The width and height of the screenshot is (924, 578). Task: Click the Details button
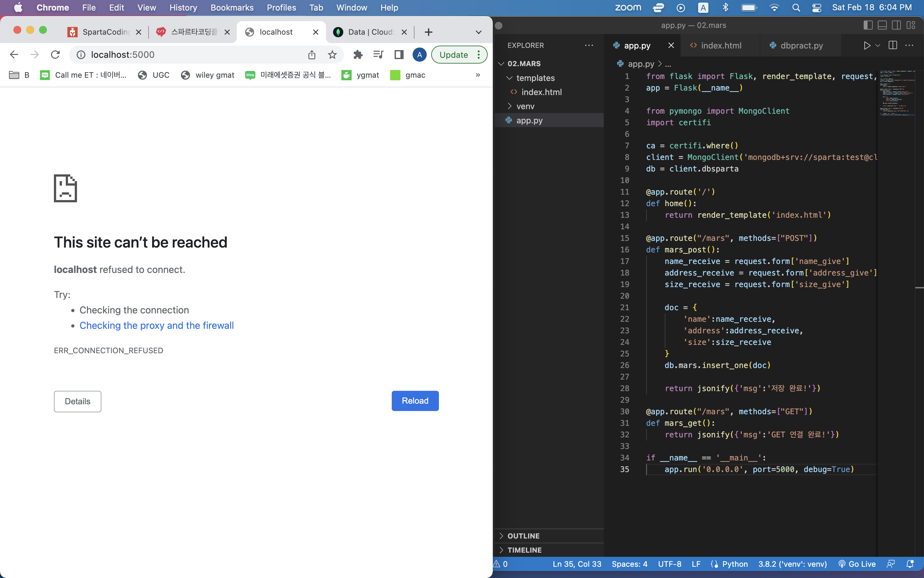(x=78, y=401)
